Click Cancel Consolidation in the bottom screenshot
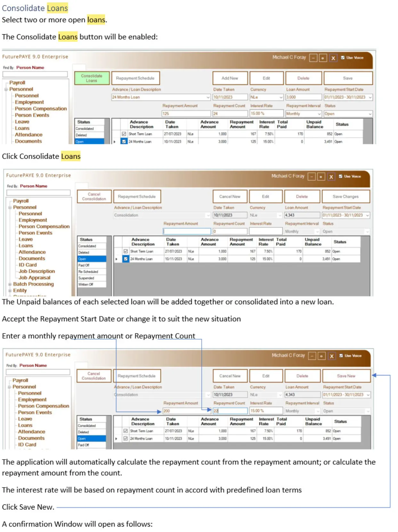Screen dimensions: 398x532 click(x=94, y=376)
